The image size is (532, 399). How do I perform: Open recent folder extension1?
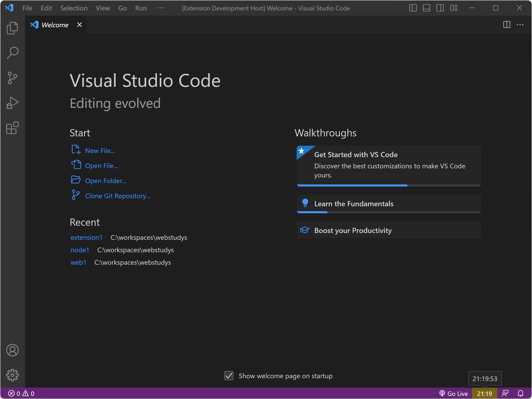point(87,237)
